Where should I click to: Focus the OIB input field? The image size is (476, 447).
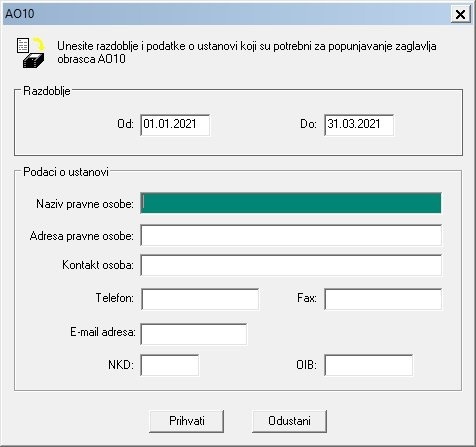tap(368, 365)
